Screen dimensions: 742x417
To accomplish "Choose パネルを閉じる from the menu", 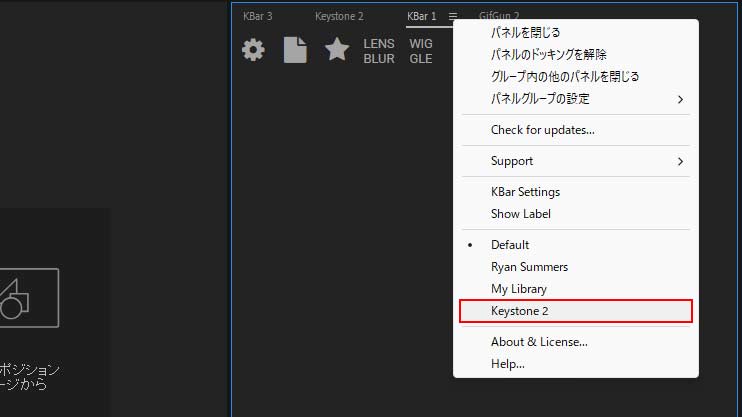I will tap(575, 33).
